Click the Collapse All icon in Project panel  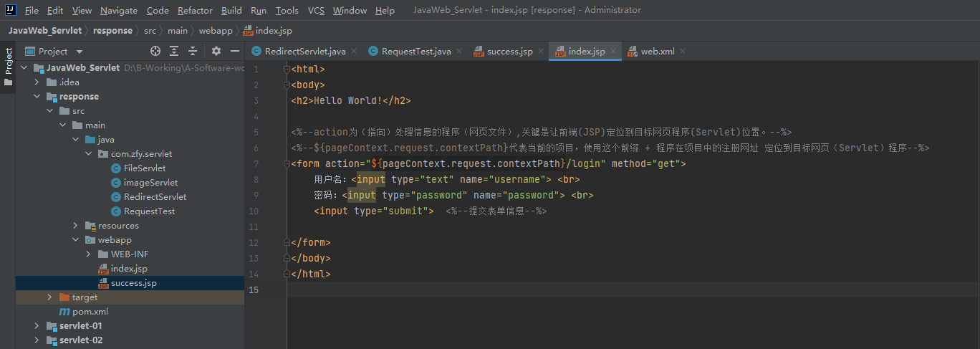point(193,51)
